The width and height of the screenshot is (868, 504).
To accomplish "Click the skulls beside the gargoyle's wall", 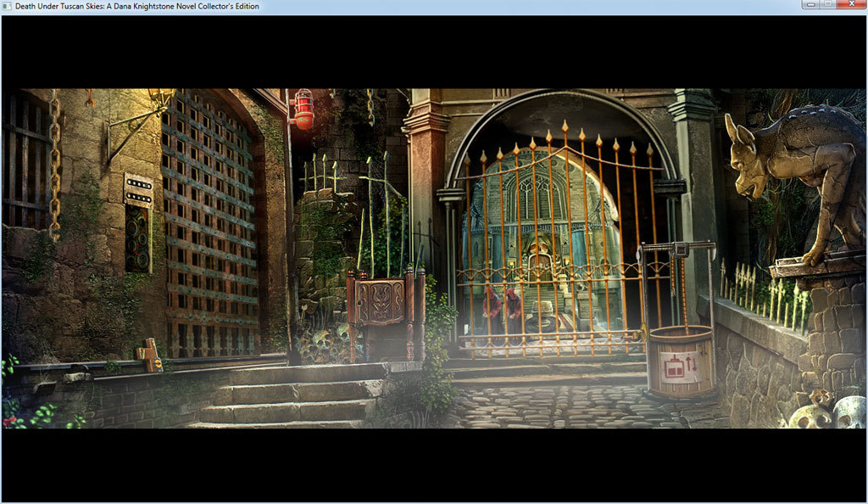I will click(x=827, y=411).
